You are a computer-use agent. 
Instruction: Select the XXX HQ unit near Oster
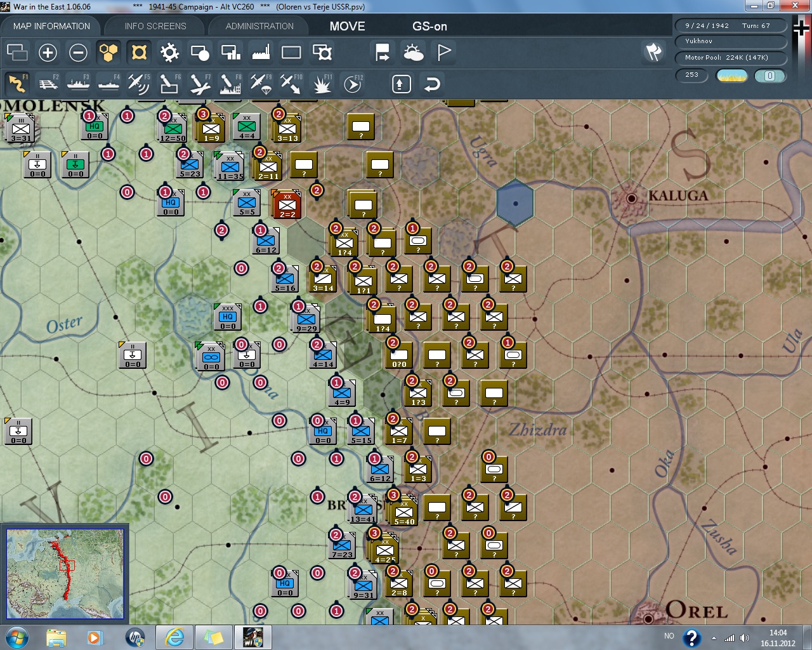coord(227,316)
